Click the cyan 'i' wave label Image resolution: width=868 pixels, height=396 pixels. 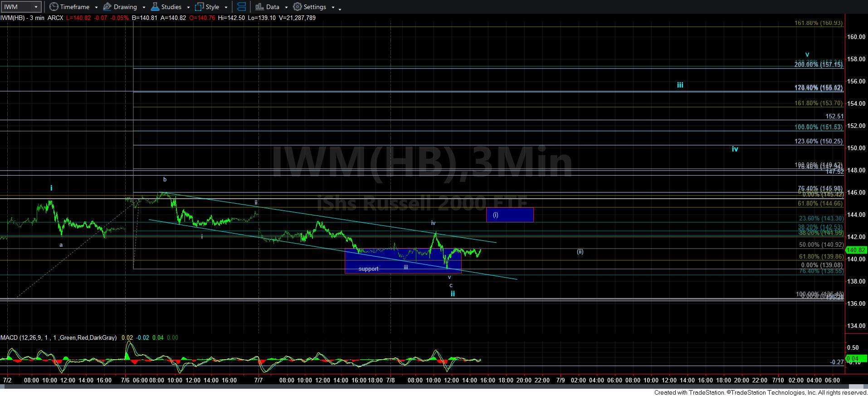coord(51,188)
